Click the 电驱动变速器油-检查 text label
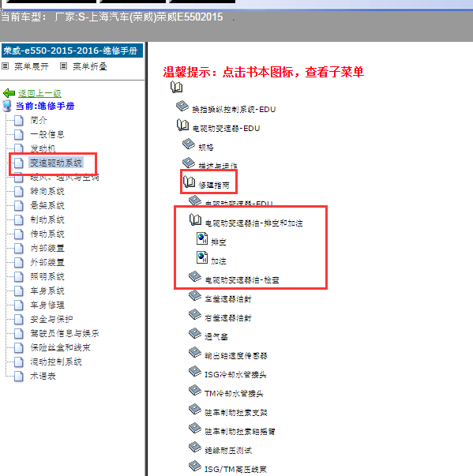The width and height of the screenshot is (473, 476). click(242, 280)
